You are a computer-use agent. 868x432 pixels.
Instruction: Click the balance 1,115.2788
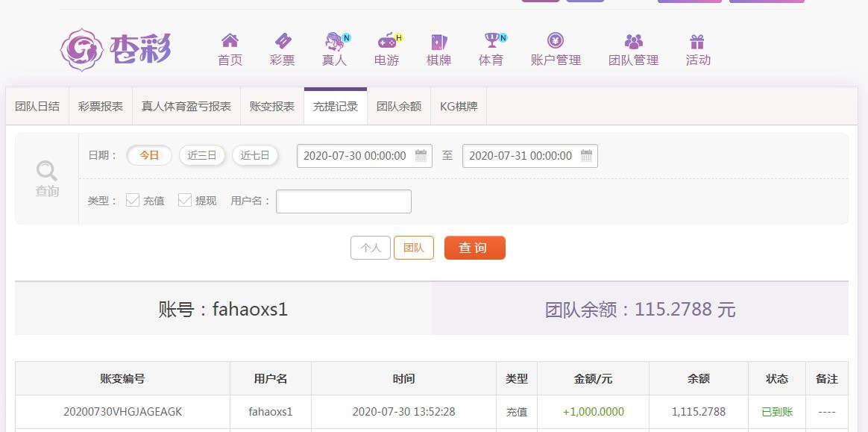click(699, 412)
